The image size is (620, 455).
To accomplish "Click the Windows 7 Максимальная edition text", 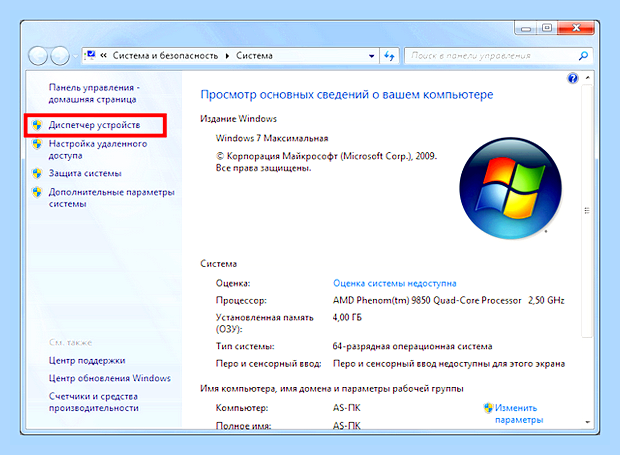I will tap(272, 138).
